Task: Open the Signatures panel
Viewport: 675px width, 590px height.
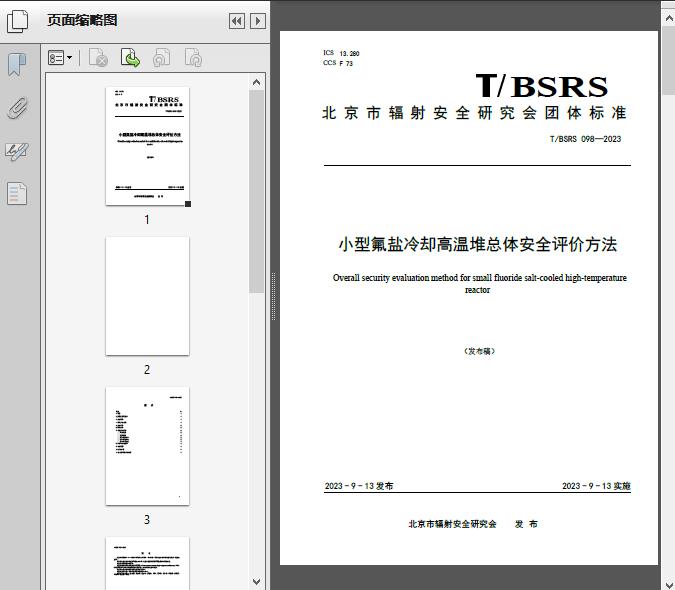Action: 17,151
